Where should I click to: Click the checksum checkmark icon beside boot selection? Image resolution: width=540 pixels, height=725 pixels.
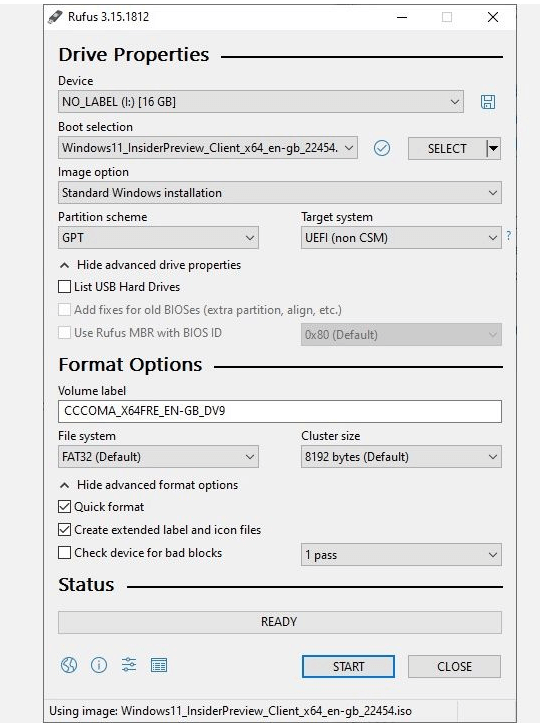point(382,148)
